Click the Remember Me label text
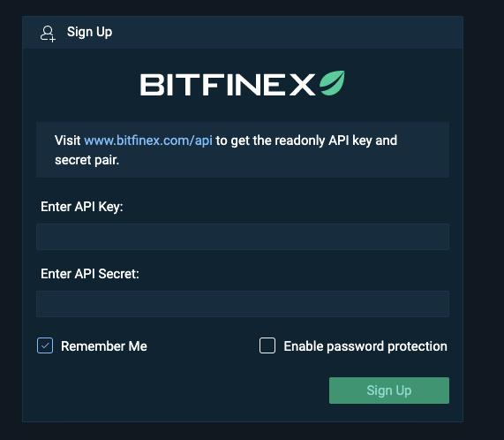The height and width of the screenshot is (440, 504). click(104, 346)
